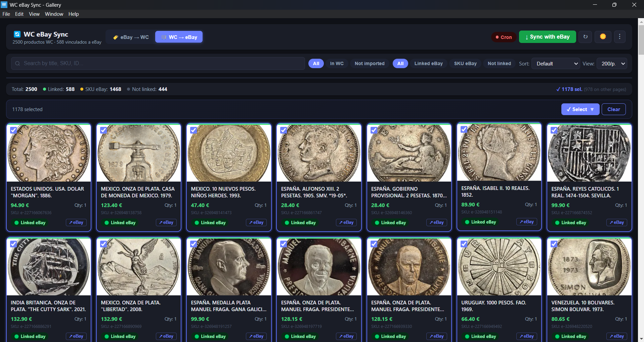Open the three-dot more options menu
This screenshot has width=644, height=342.
click(619, 37)
